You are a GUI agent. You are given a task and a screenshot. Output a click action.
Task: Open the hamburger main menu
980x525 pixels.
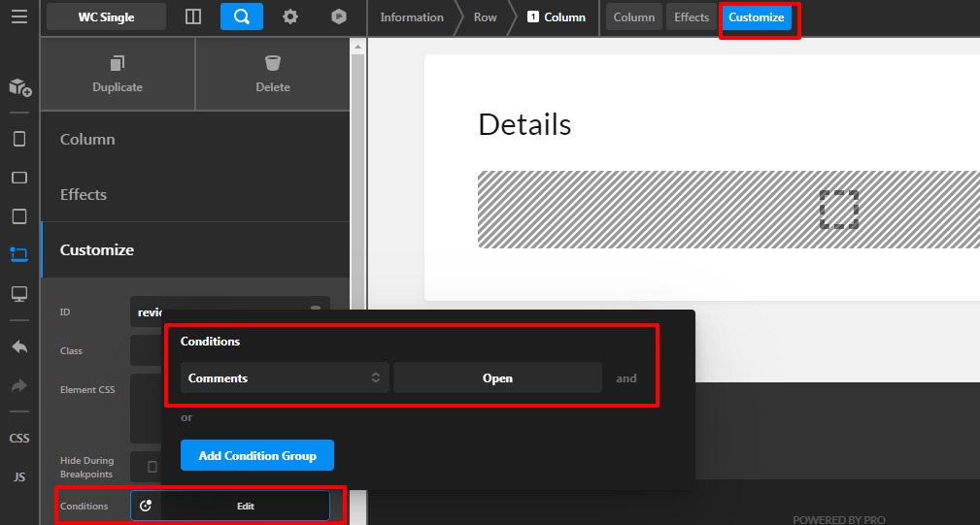click(x=19, y=16)
